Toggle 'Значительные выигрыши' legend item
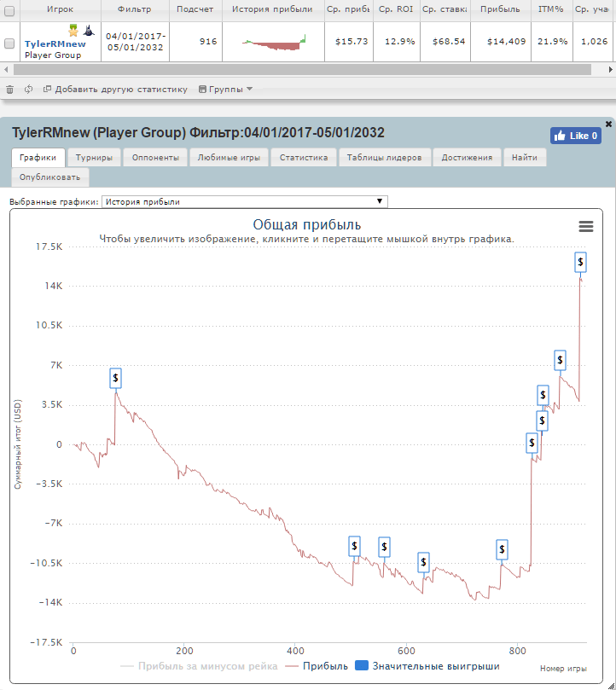Viewport: 616px width, 690px height. click(x=427, y=666)
